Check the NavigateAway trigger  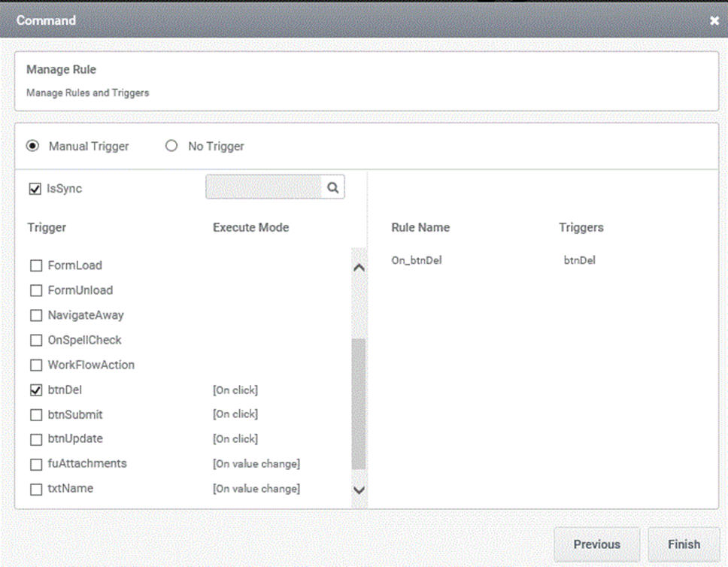tap(36, 315)
